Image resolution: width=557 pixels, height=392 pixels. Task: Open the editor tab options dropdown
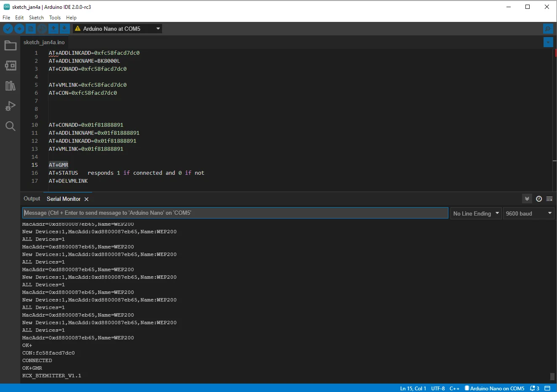[548, 42]
